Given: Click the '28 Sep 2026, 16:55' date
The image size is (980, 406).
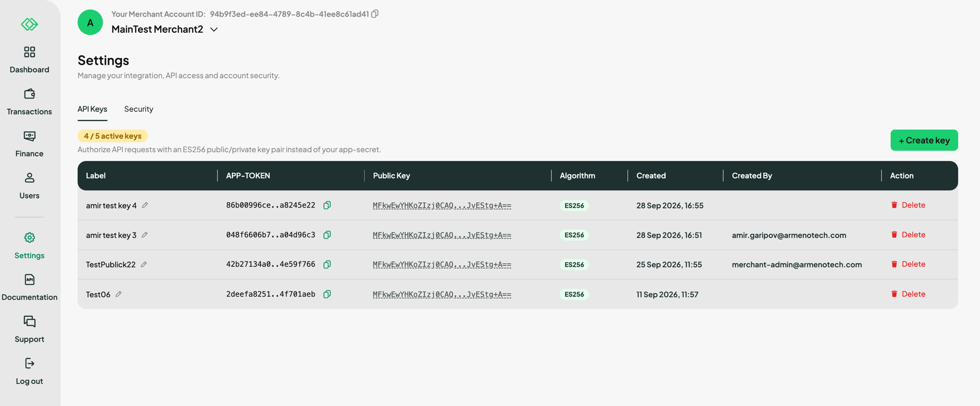Looking at the screenshot, I should click(x=670, y=205).
